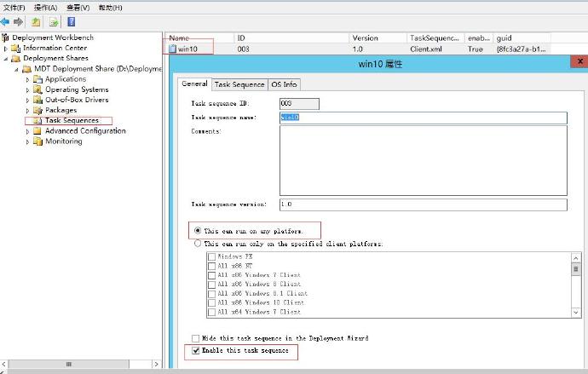
Task: Click the Back arrow toolbar icon
Action: (x=5, y=22)
